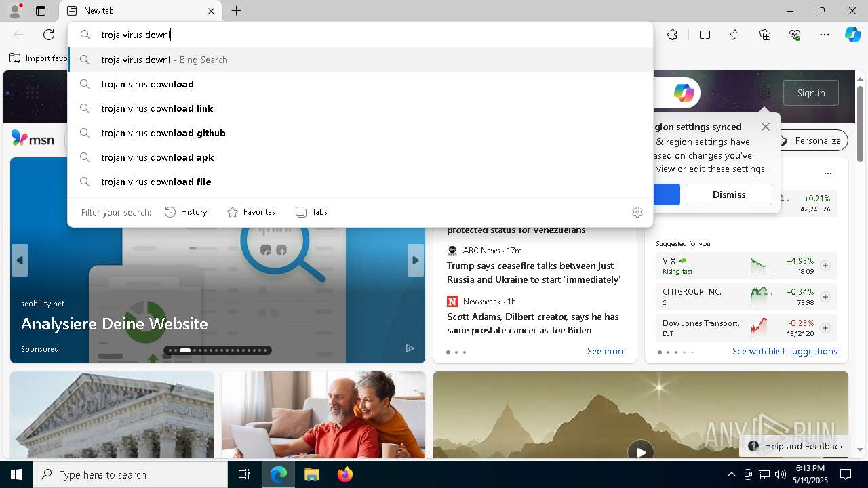Open address bar suggestion settings gear

pyautogui.click(x=637, y=212)
